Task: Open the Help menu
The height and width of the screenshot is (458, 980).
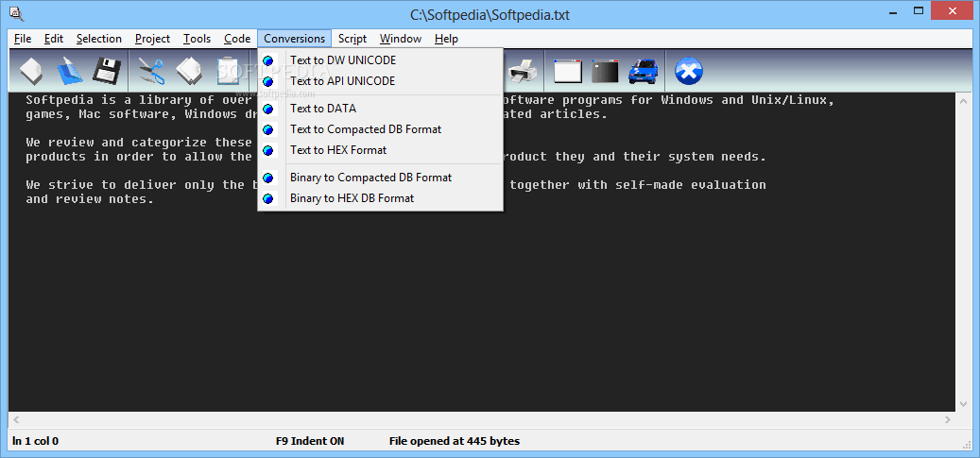Action: (x=446, y=39)
